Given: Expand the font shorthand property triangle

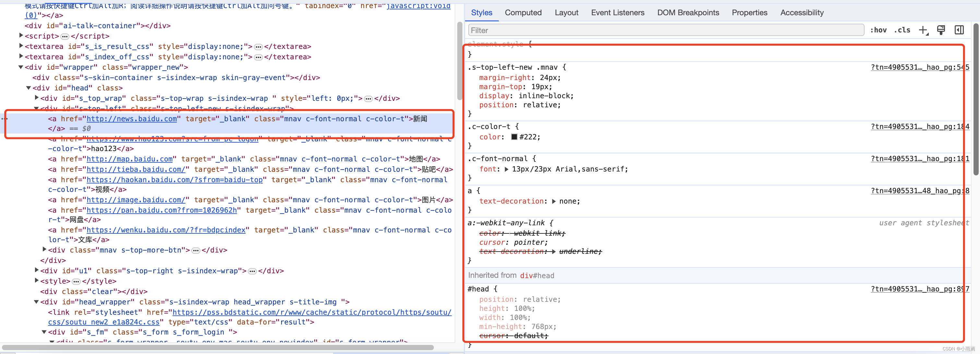Looking at the screenshot, I should pos(506,169).
